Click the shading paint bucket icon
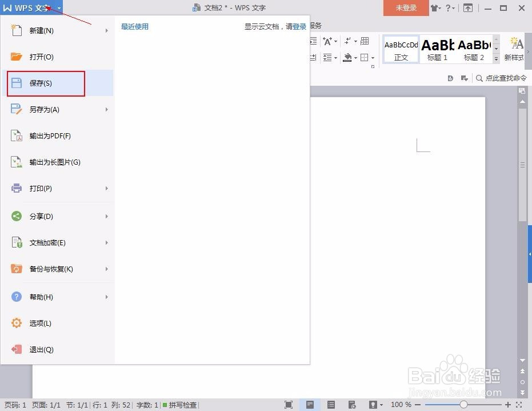532x411 pixels. pyautogui.click(x=347, y=57)
